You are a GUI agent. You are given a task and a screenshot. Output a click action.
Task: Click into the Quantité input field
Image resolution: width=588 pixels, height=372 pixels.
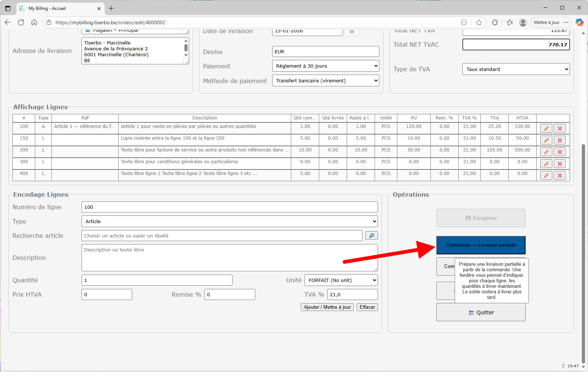(x=157, y=280)
